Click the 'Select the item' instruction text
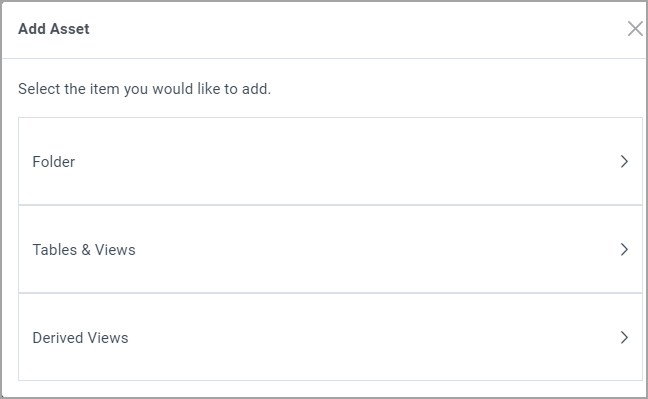 click(144, 89)
